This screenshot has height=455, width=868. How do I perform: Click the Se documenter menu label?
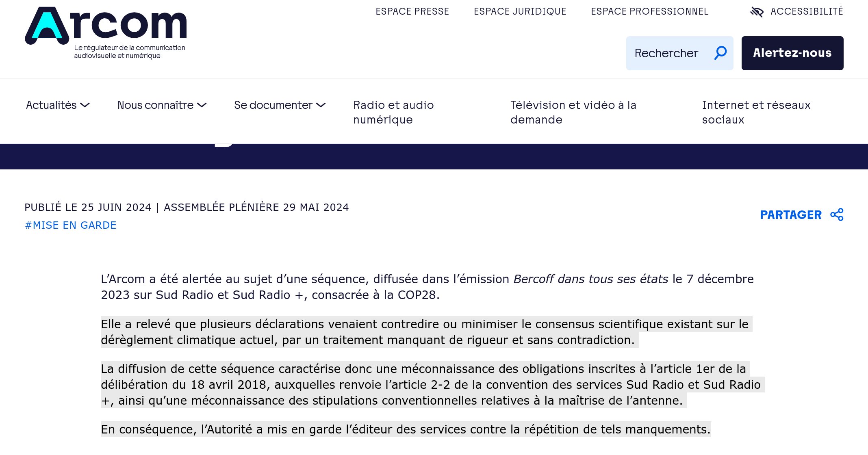273,105
